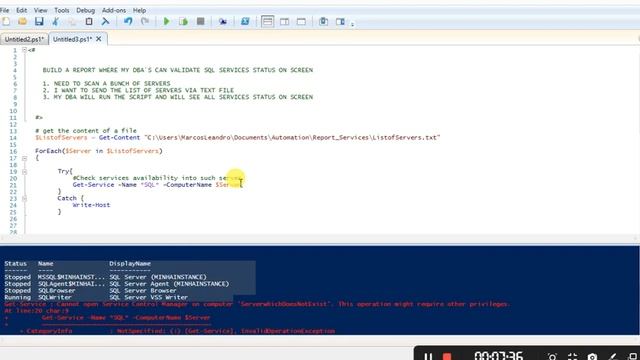Click the Catch keyword on line 23

[67, 198]
